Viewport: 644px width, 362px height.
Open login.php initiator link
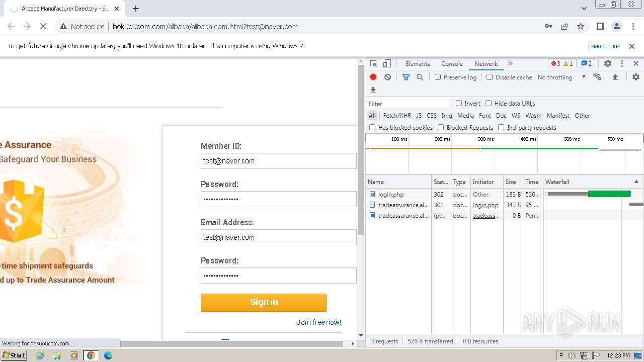486,205
